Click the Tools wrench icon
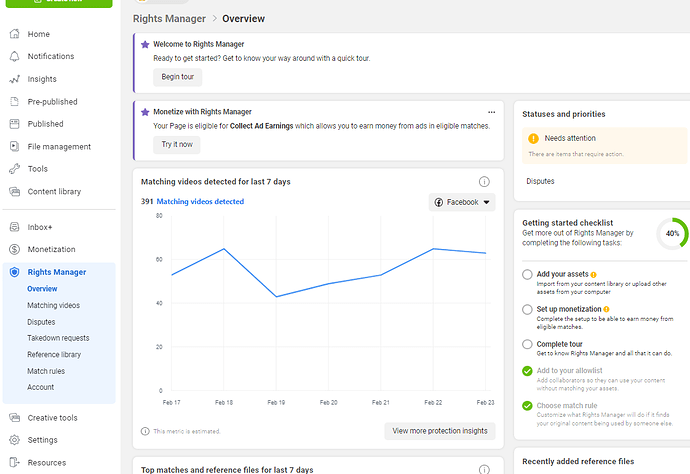Viewport: 690px width, 474px height. [15, 169]
